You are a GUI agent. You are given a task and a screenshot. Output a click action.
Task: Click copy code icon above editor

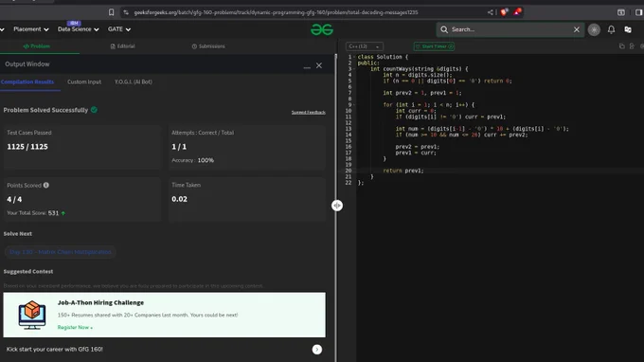(622, 46)
